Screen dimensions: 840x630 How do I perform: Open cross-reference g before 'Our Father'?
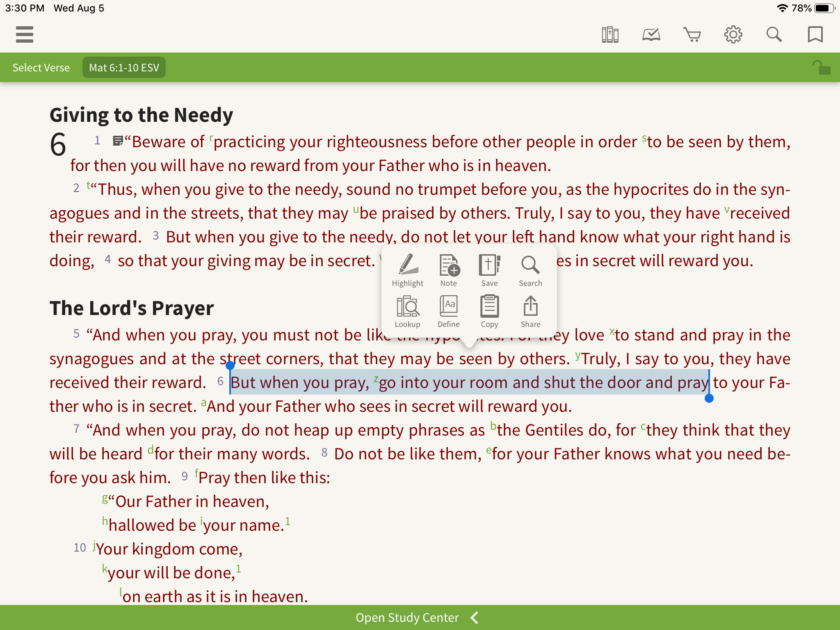(x=105, y=498)
